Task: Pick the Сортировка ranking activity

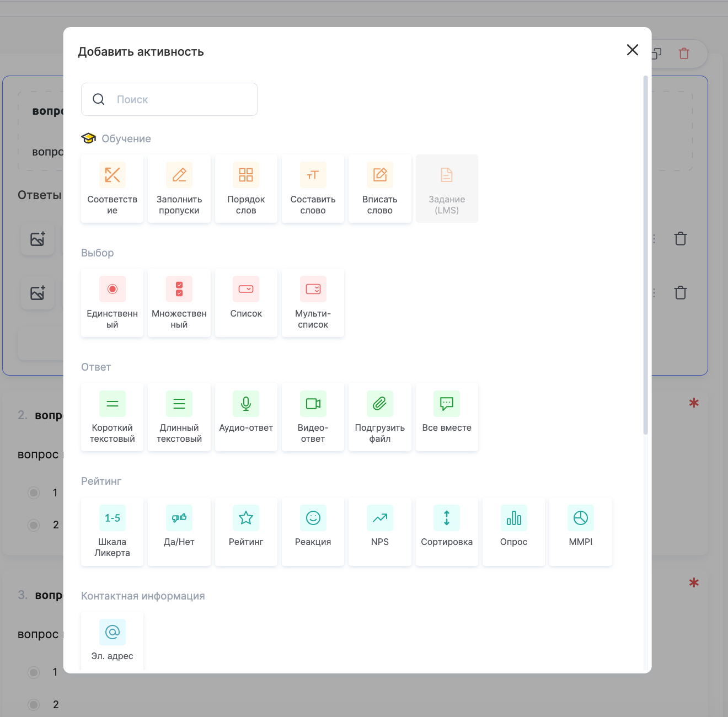Action: click(x=447, y=531)
